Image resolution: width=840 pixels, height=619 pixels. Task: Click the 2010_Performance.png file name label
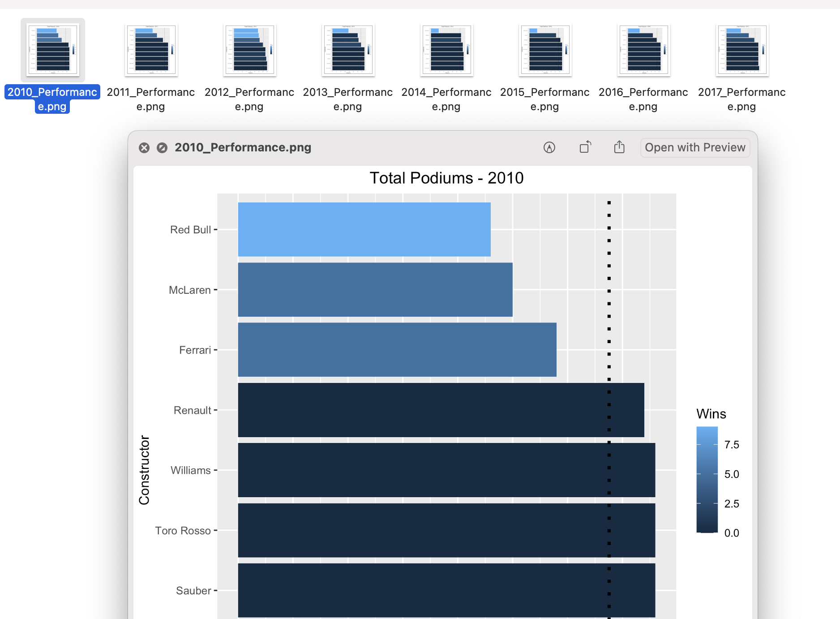click(52, 99)
